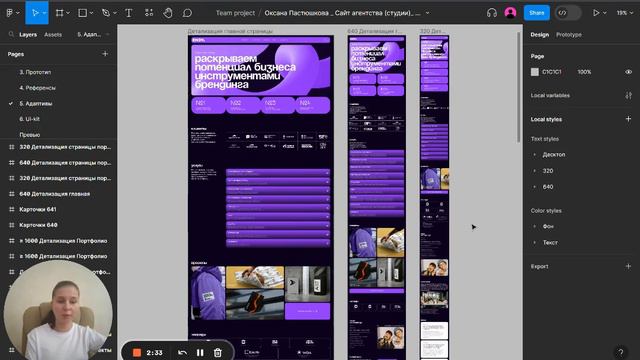Open Frame tools dropdown arrow
The height and width of the screenshot is (360, 640).
(68, 13)
